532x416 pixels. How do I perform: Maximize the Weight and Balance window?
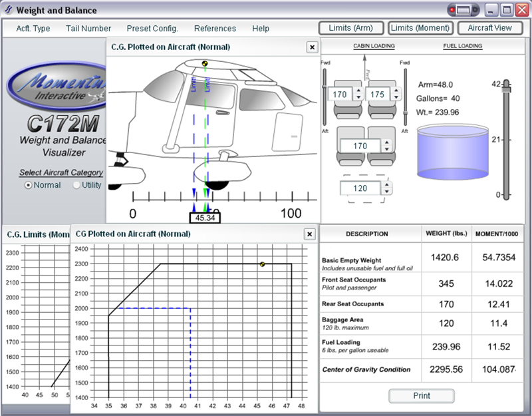pos(507,10)
